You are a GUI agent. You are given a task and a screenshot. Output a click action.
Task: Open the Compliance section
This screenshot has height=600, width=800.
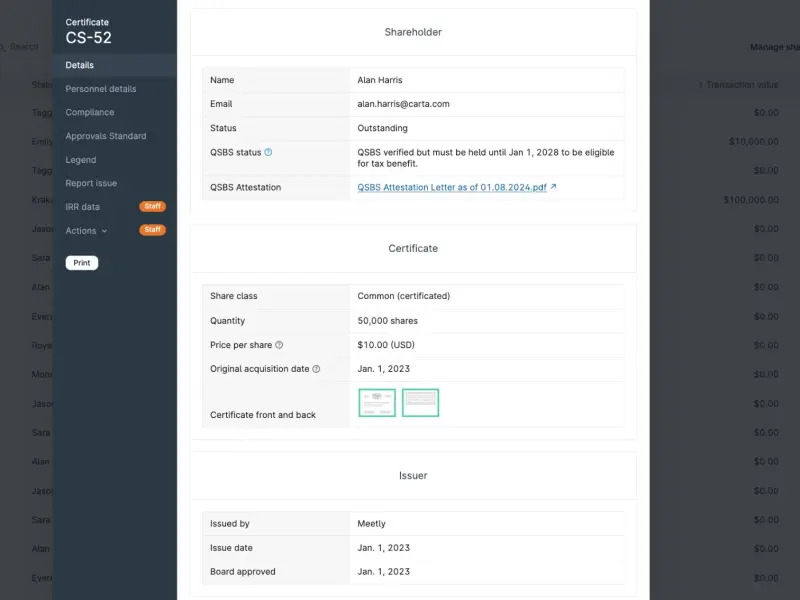click(x=90, y=112)
